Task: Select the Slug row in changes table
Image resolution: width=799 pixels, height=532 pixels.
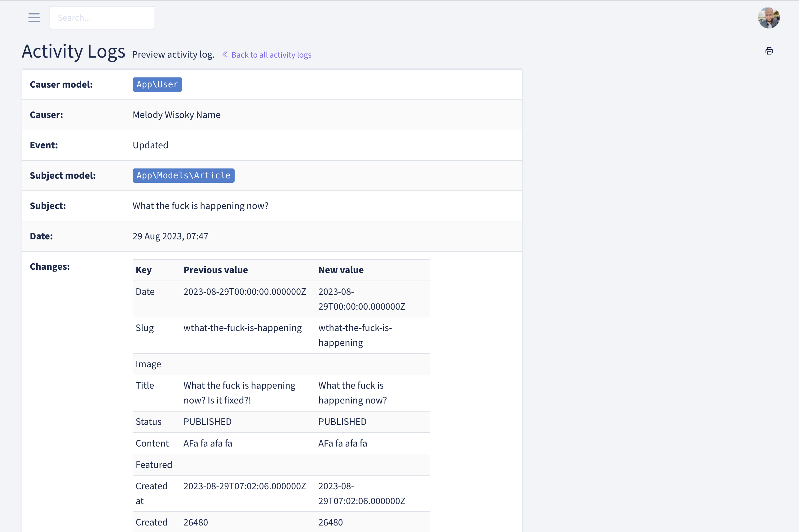Action: [145, 328]
